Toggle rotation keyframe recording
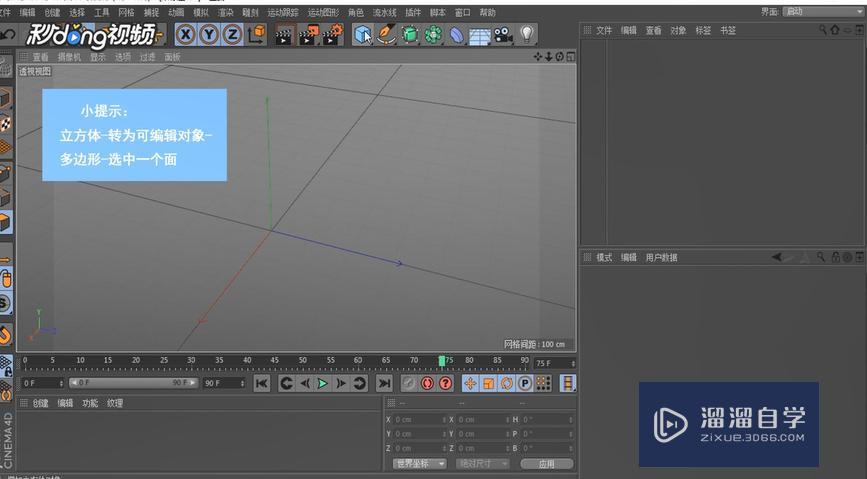The image size is (867, 479). tap(507, 383)
